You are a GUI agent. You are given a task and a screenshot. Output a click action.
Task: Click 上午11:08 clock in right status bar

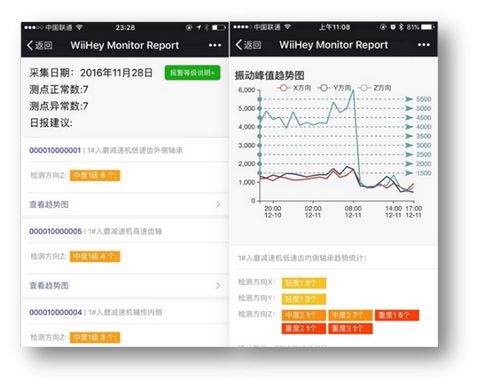pyautogui.click(x=334, y=27)
